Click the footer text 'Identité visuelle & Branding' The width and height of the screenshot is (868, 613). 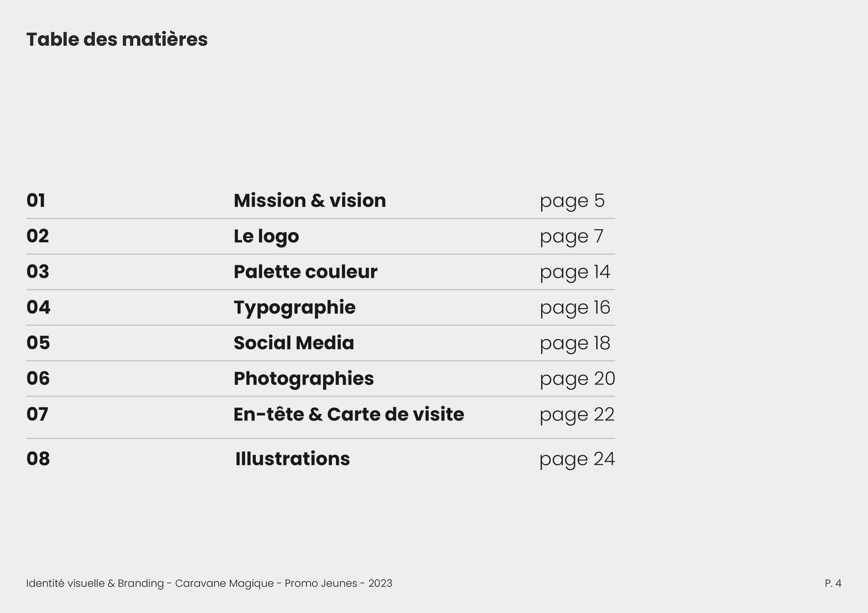pyautogui.click(x=95, y=583)
